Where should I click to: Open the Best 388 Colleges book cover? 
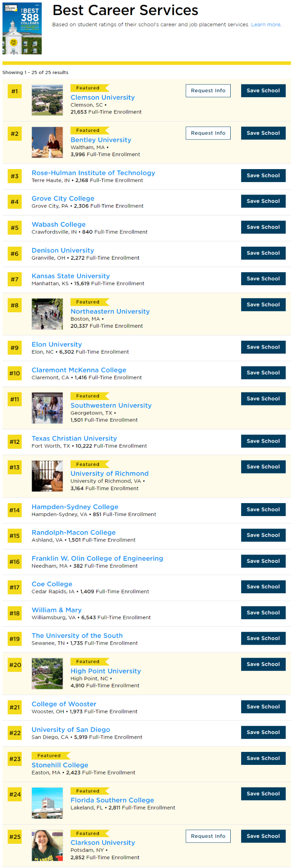22,29
